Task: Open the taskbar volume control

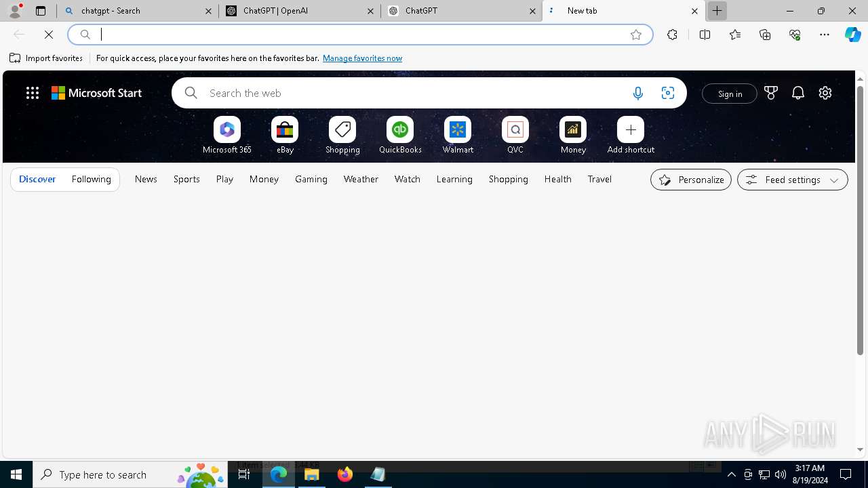Action: [780, 474]
